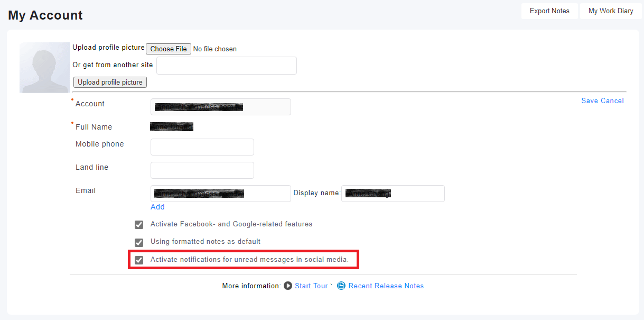
Task: Toggle Activate Facebook- and Google-related features checkbox
Action: tap(139, 225)
